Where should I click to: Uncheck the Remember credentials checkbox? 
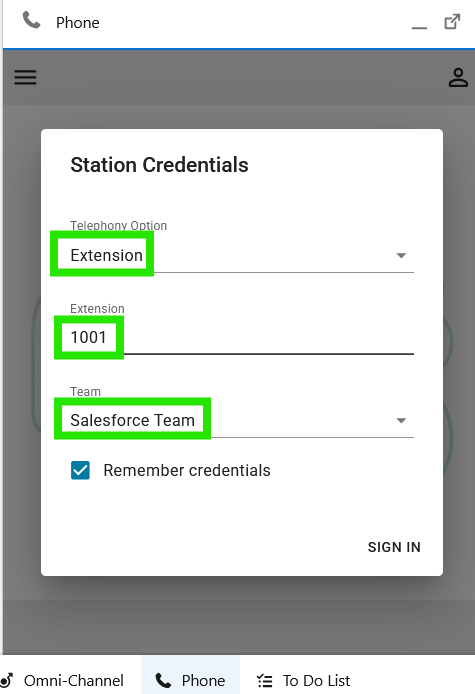[80, 470]
